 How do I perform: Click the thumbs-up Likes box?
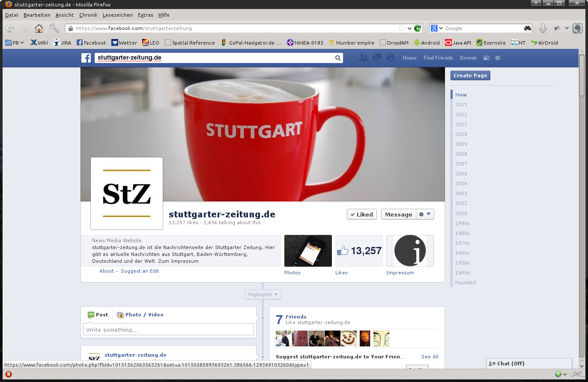(x=359, y=251)
